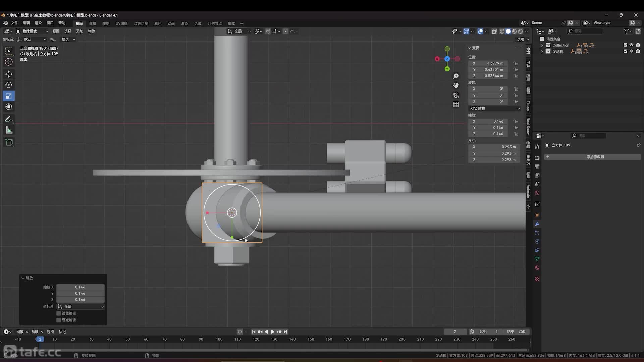Expand the 发动机 collection tree item
This screenshot has height=362, width=644.
tap(542, 52)
